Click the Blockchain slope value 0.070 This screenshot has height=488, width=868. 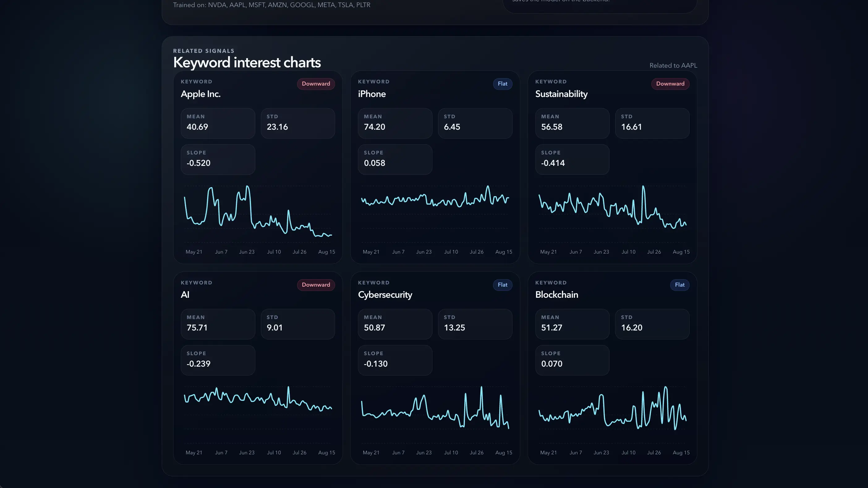[x=551, y=364]
